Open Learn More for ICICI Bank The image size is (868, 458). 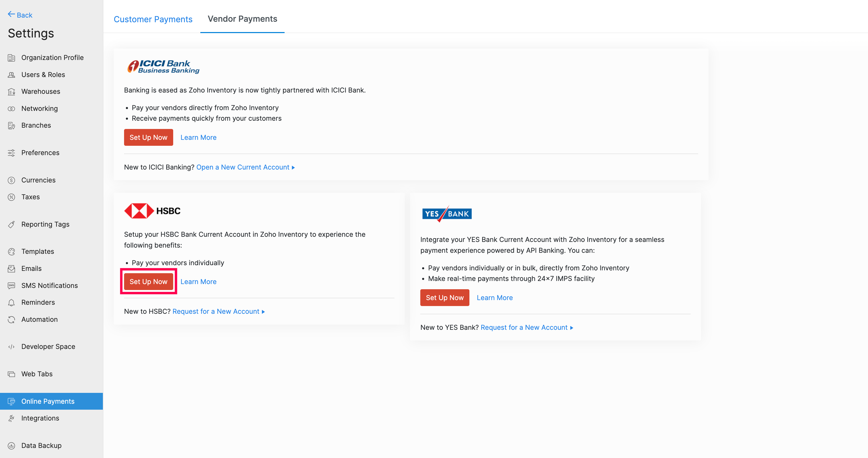[199, 137]
